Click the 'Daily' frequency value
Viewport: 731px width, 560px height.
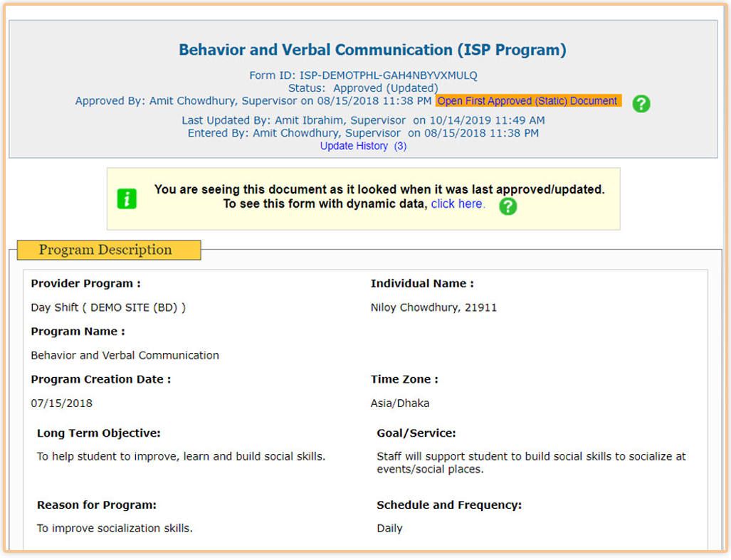coord(389,528)
